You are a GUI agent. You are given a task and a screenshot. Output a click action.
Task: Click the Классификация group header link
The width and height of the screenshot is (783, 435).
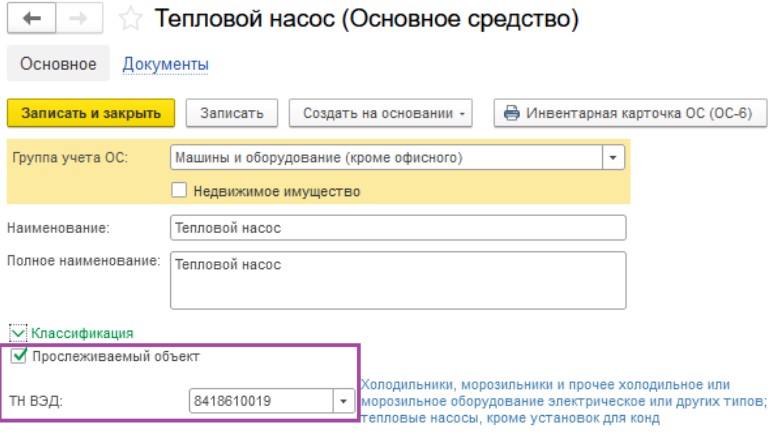click(82, 333)
